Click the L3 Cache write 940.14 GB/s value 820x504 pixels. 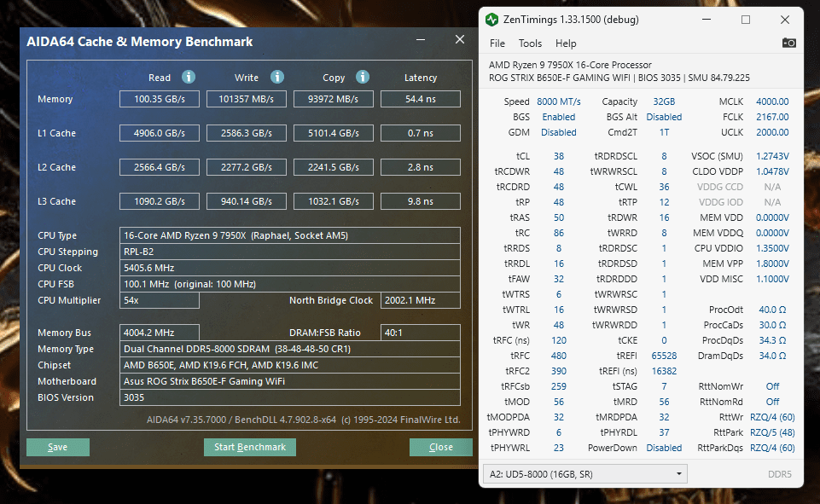click(x=247, y=201)
